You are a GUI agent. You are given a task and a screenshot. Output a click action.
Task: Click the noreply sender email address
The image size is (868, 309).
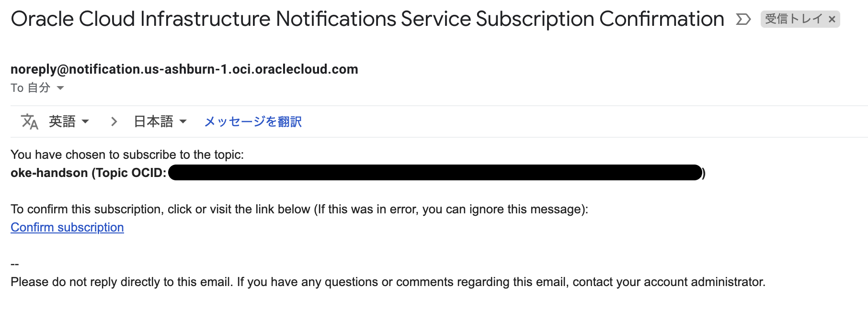(x=184, y=69)
